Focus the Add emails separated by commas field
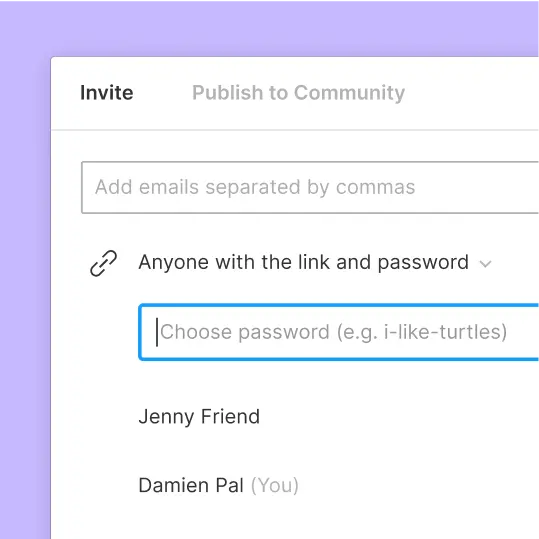 pyautogui.click(x=310, y=187)
